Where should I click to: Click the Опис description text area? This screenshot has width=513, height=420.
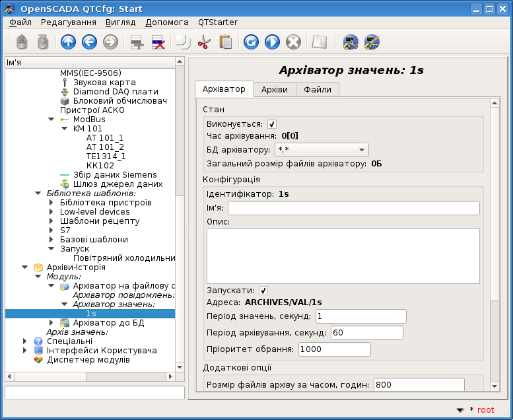click(x=343, y=256)
